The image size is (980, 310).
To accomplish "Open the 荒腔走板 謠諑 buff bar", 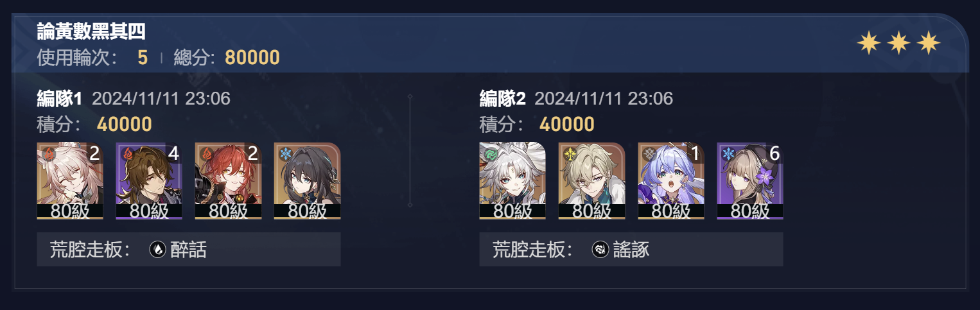I will pyautogui.click(x=631, y=250).
